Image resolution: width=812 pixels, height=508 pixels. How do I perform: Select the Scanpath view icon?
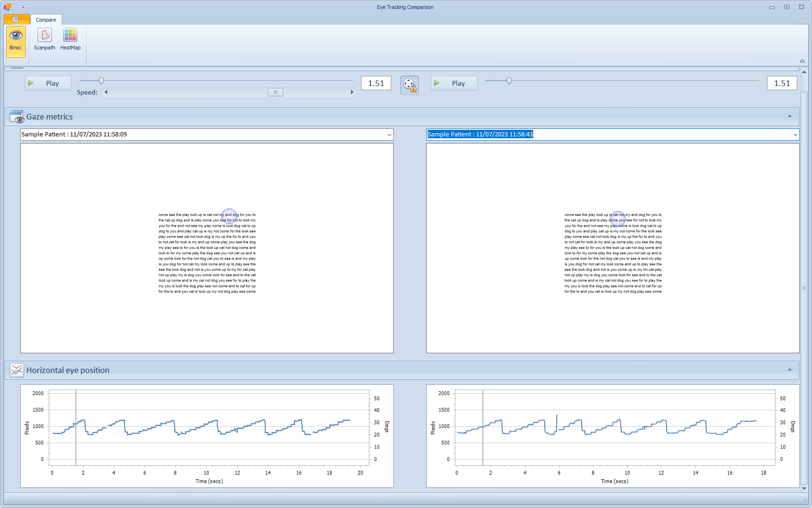pos(45,40)
